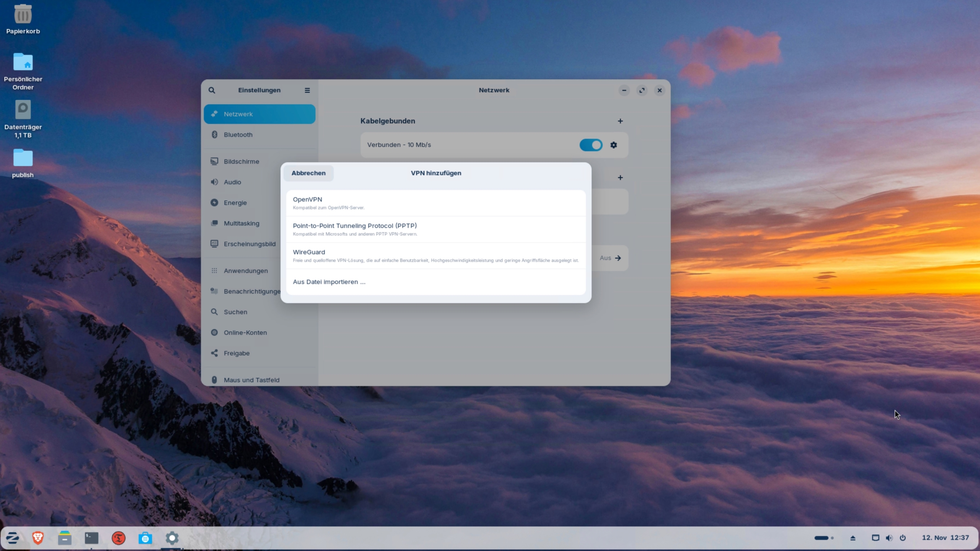Click the Abbrechen button
The height and width of the screenshot is (551, 980).
[x=308, y=173]
